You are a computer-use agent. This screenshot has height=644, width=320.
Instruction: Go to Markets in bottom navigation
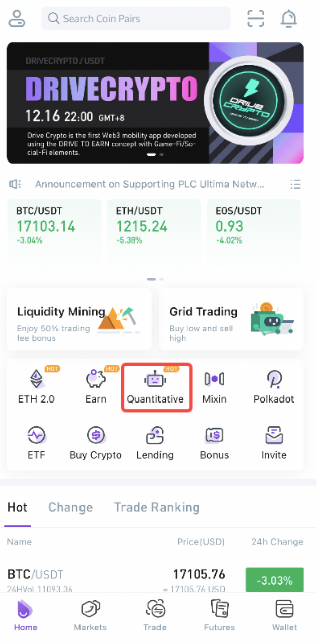point(90,615)
